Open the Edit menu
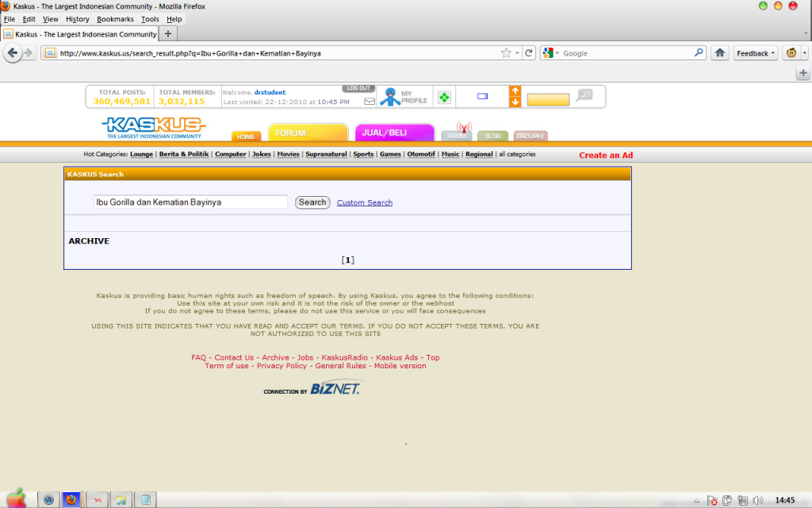812x508 pixels. point(29,19)
